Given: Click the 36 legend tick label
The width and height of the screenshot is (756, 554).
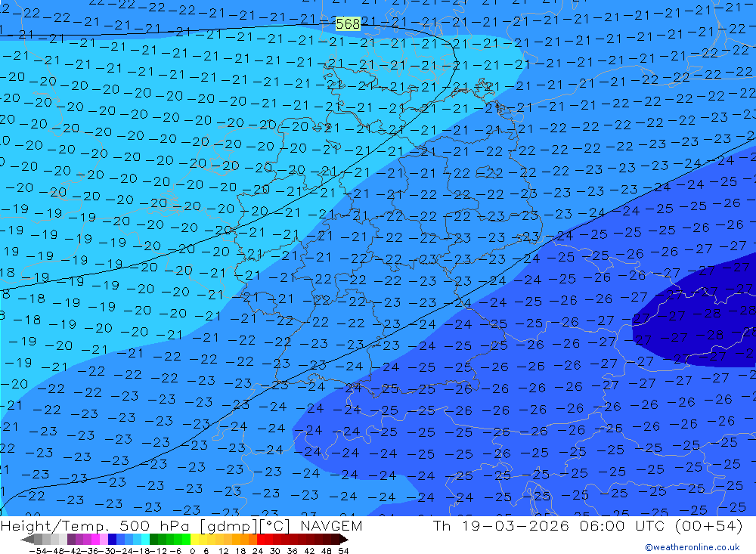Looking at the screenshot, I should (292, 551).
